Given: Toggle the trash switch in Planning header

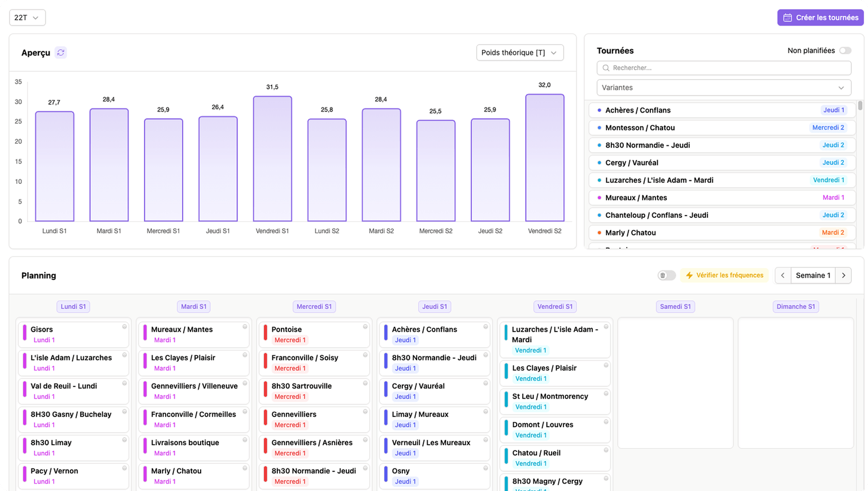Looking at the screenshot, I should click(666, 275).
